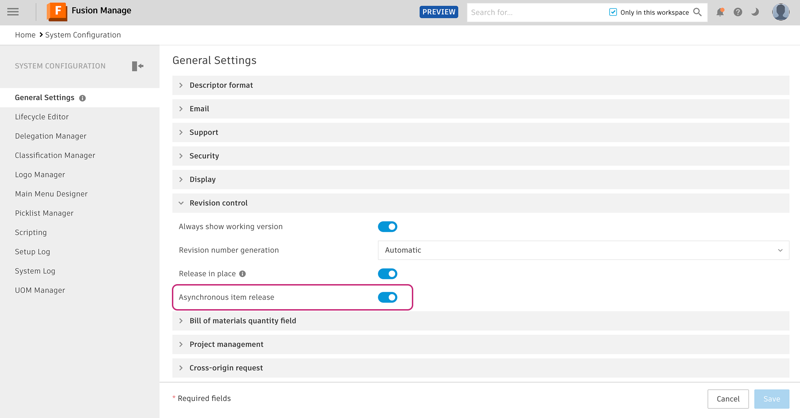Screen dimensions: 800x418
Task: Expand the Cross-origin request section
Action: (x=481, y=367)
